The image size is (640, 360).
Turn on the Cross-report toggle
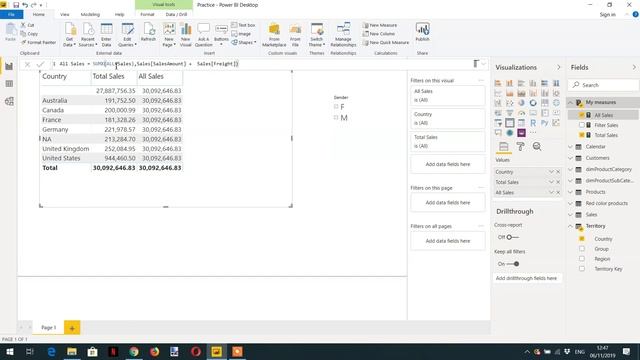513,237
